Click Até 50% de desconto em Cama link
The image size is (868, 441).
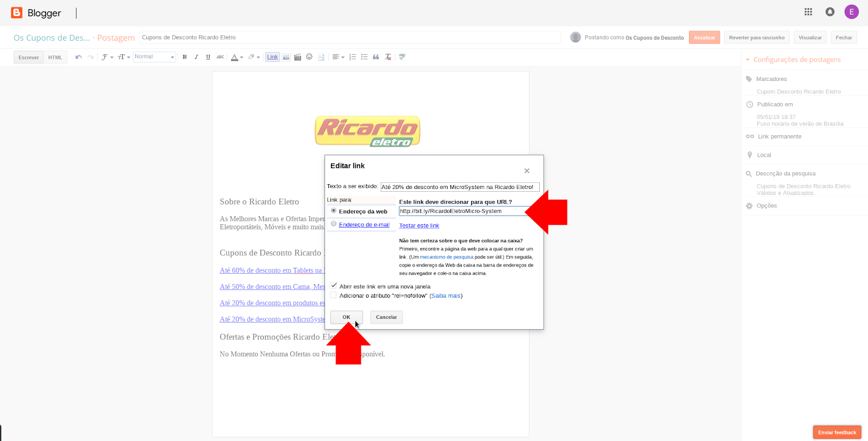click(x=272, y=287)
